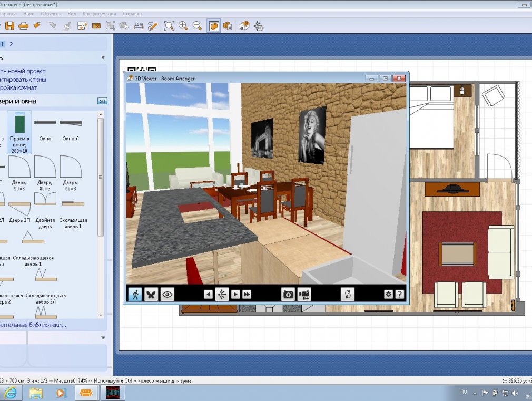Open 3D Viewer settings gear
532x401 pixels.
tap(389, 294)
